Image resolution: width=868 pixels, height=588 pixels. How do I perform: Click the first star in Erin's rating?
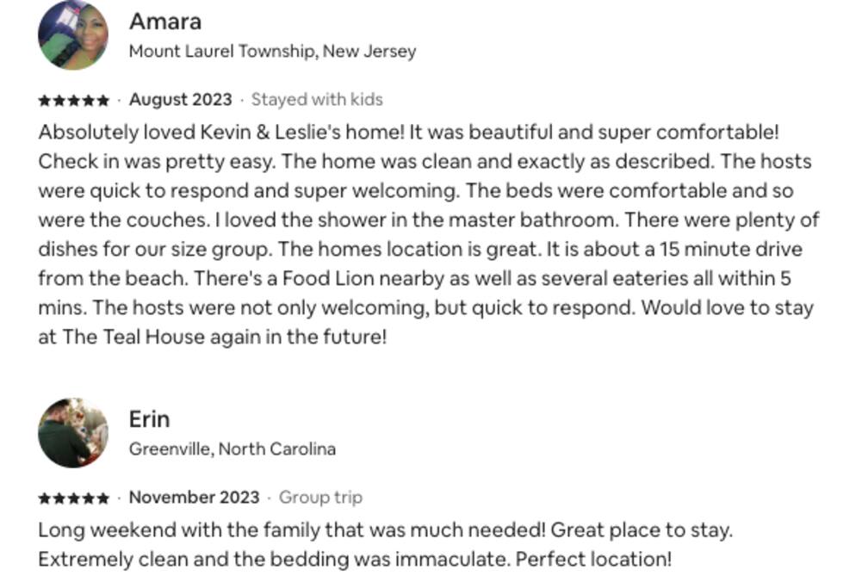[x=45, y=498]
